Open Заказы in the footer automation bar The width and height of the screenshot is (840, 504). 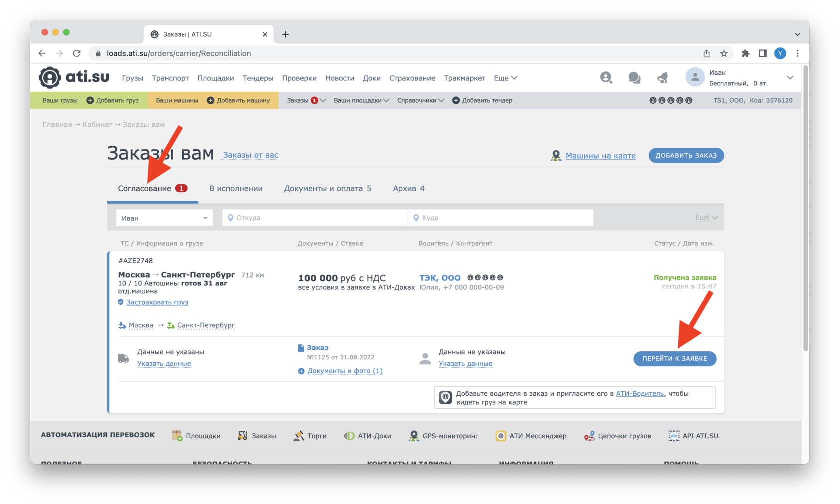257,436
